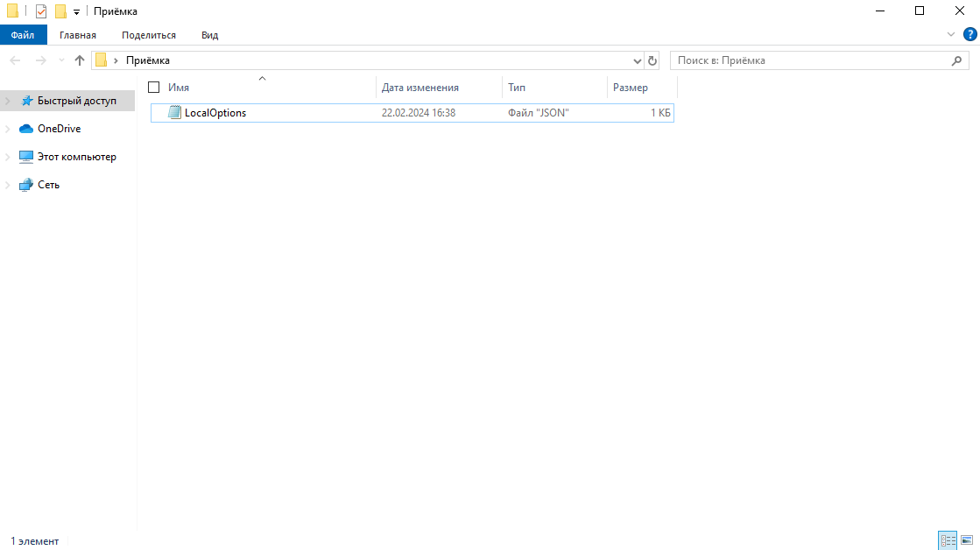Go up one folder level with arrow
Viewport: 980px width, 550px height.
coord(80,60)
